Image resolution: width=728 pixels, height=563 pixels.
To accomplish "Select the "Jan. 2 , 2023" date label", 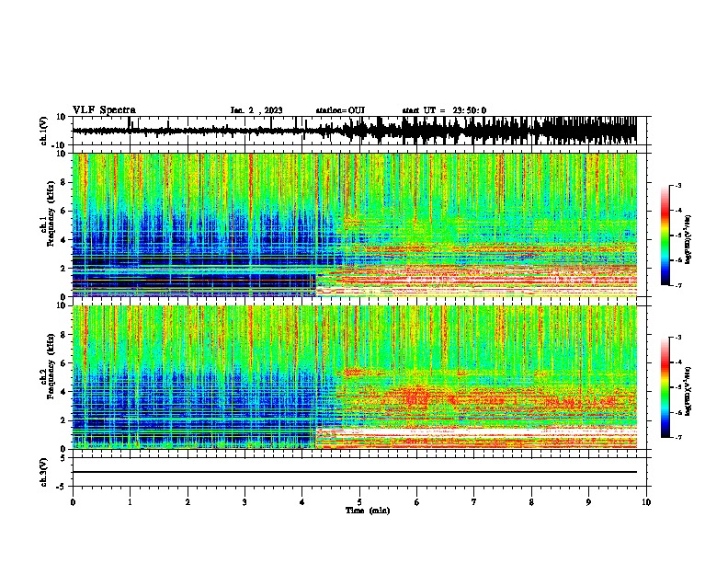I will [x=256, y=110].
